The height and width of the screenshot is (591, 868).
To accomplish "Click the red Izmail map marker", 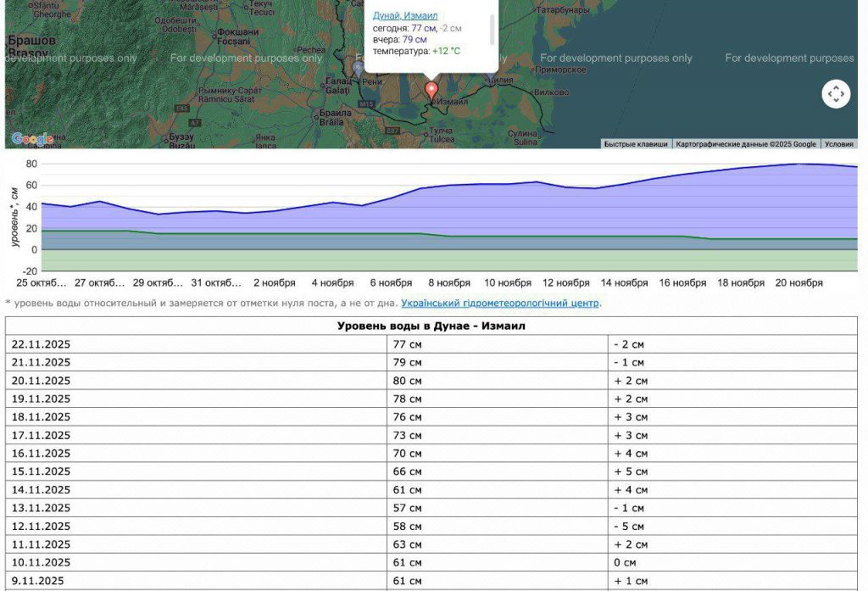I will click(431, 89).
